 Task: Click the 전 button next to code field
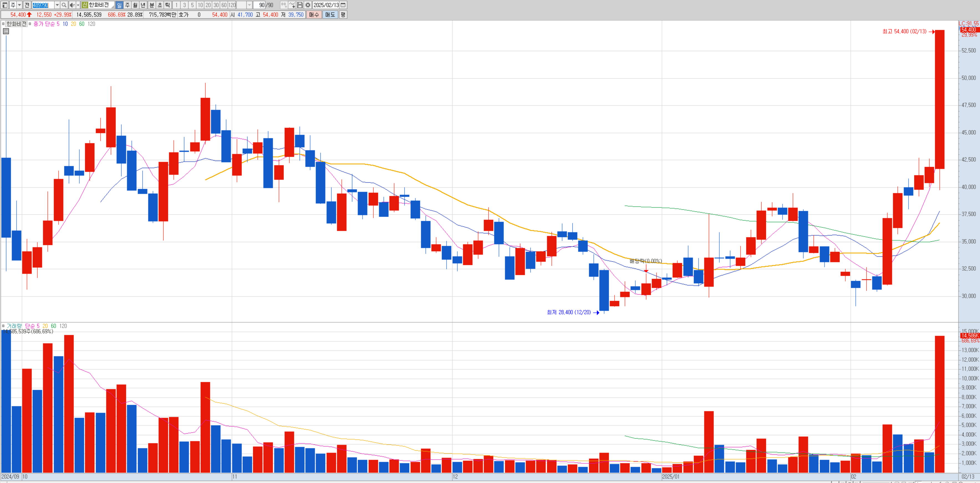click(x=27, y=5)
